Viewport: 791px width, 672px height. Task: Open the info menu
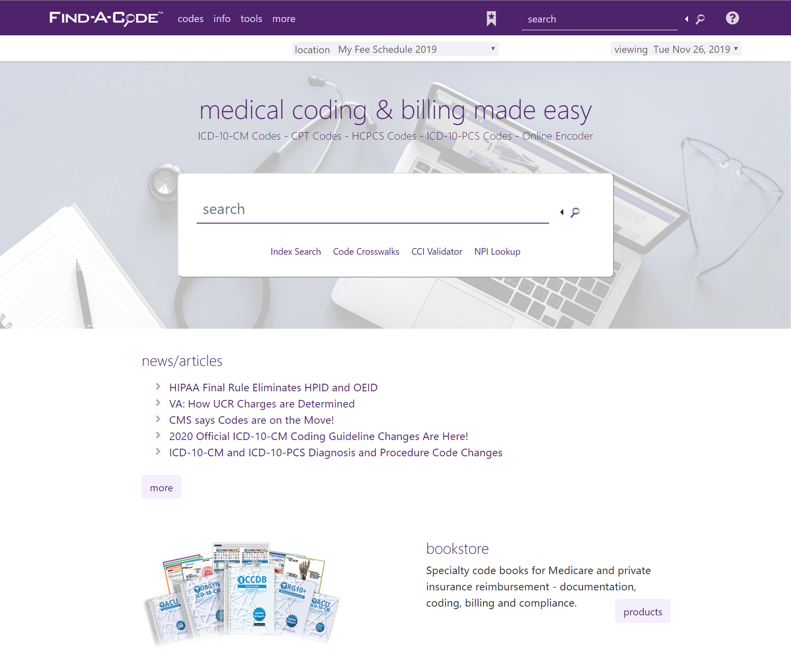(222, 19)
